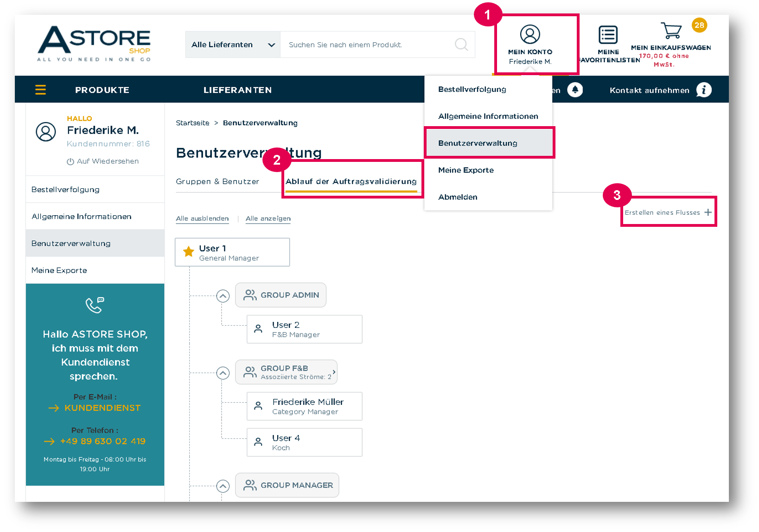Switch to Gruppen & Benutzer tab
This screenshot has height=532, width=759.
point(217,181)
